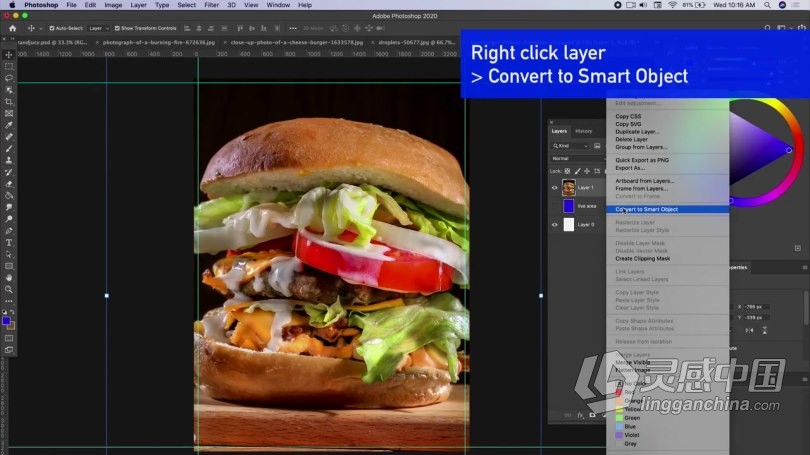The height and width of the screenshot is (455, 810).
Task: Open the Filter menu in menu bar
Action: [211, 5]
